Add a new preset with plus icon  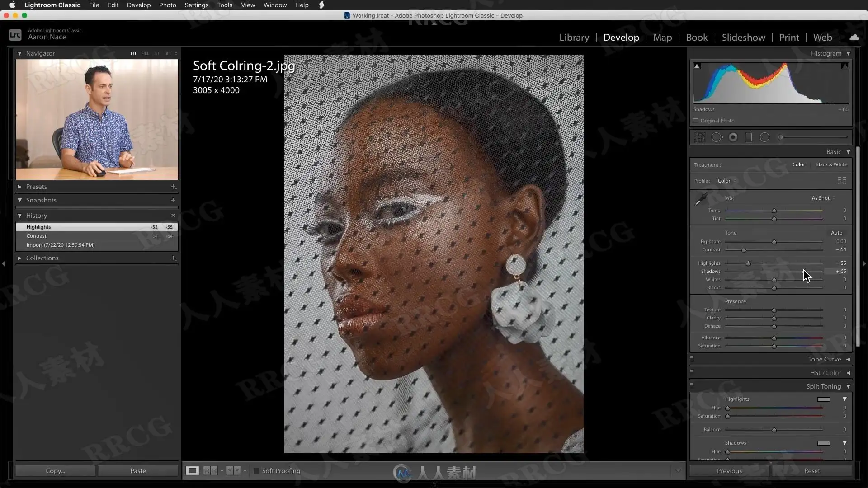pos(173,187)
